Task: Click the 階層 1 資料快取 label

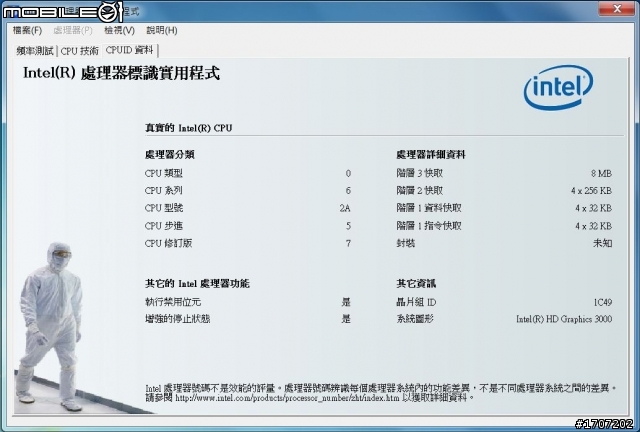Action: point(429,208)
